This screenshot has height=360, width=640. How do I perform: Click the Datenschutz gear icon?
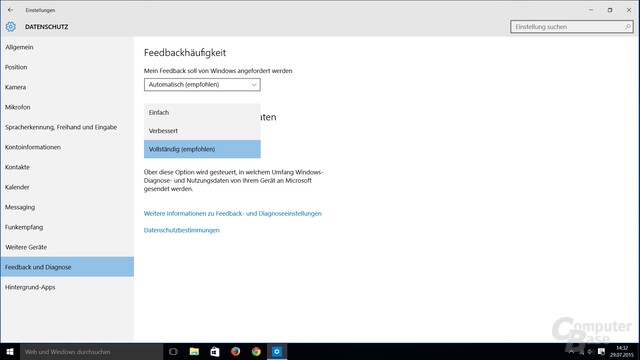11,27
